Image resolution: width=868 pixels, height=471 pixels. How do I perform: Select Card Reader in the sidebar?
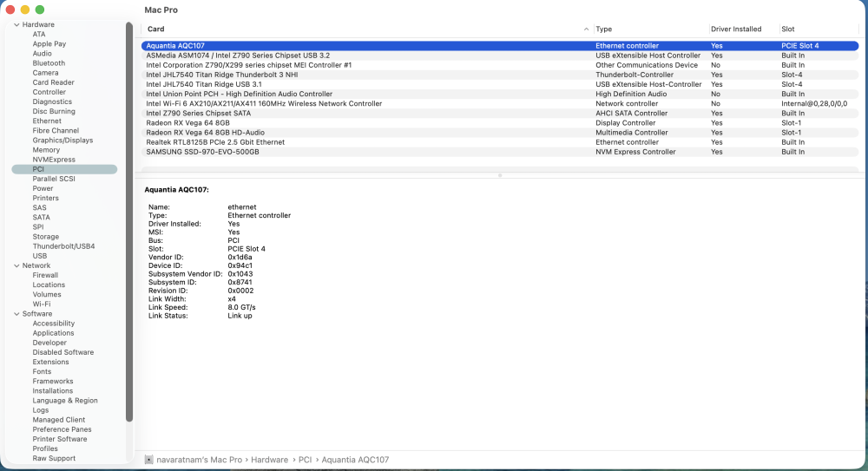53,82
